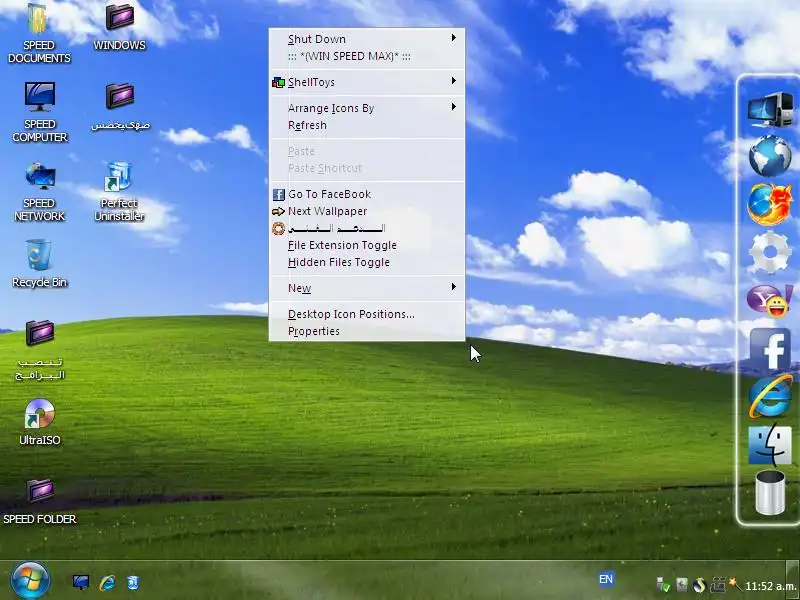Expand the Shut Down submenu

[367, 39]
